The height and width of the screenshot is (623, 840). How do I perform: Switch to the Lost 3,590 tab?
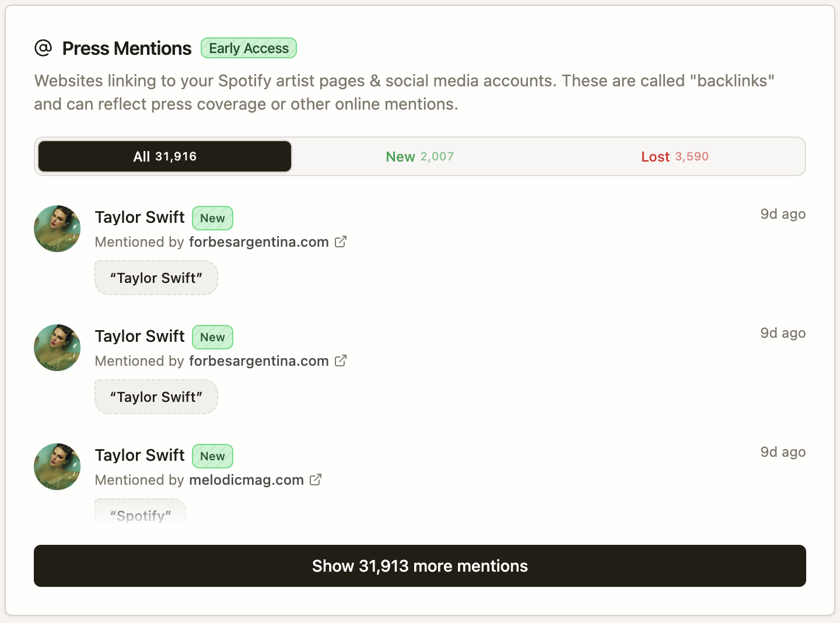tap(674, 156)
